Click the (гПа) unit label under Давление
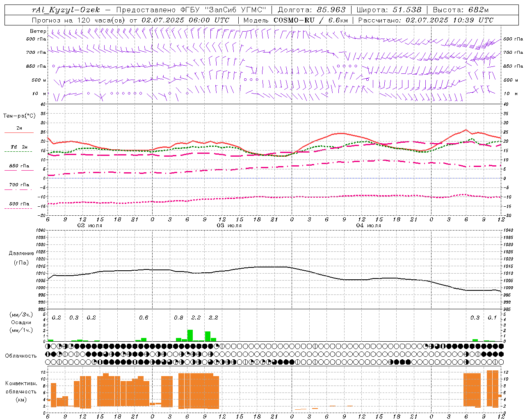 coord(21,262)
